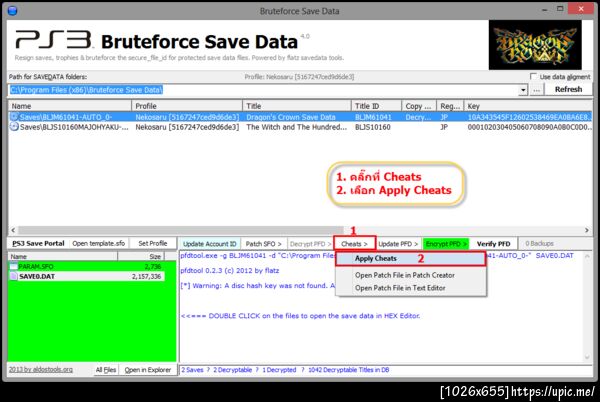Viewport: 600px width, 402px height.
Task: Expand the Update PFD > menu
Action: (x=398, y=244)
